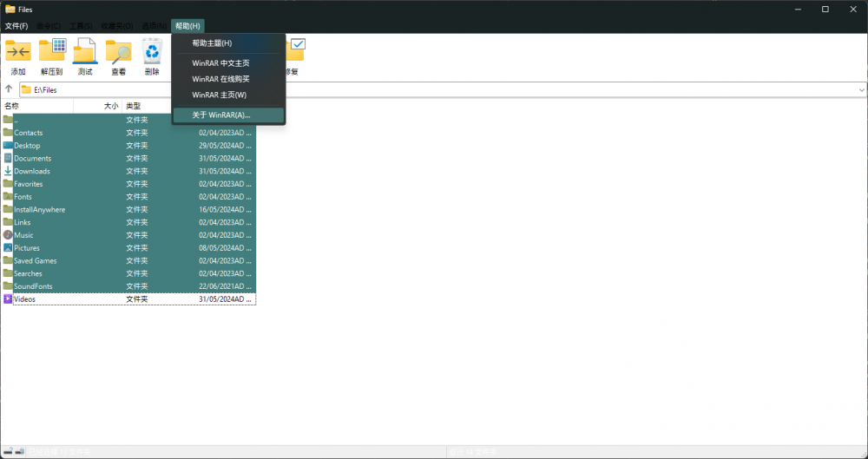Select 关于 WinRAR(A)... menu entry
The height and width of the screenshot is (459, 868).
tap(220, 115)
